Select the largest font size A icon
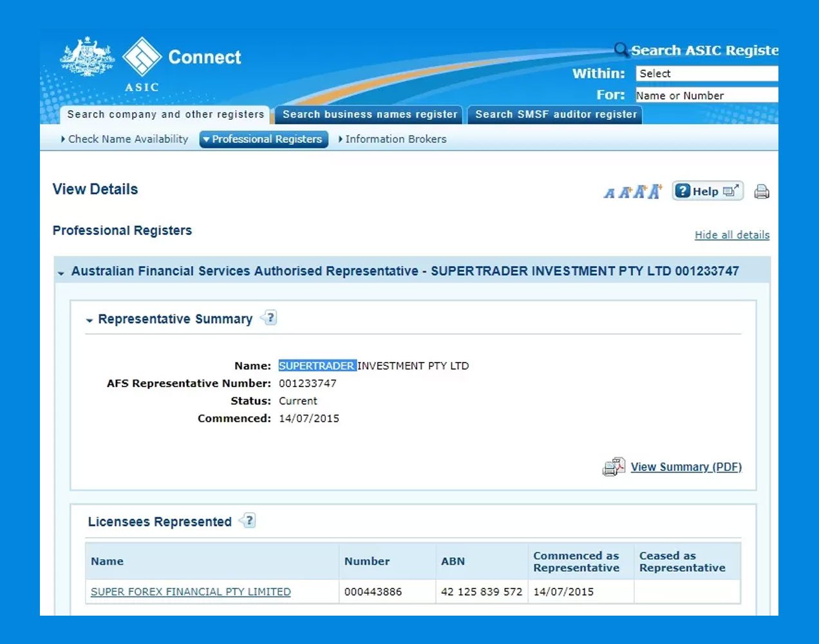The width and height of the screenshot is (819, 644). (x=655, y=191)
